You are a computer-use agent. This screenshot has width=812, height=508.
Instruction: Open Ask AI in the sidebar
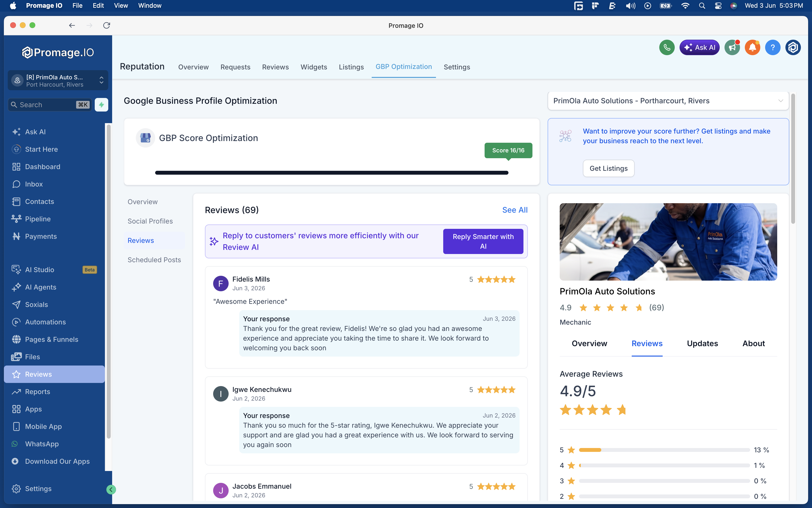54,132
